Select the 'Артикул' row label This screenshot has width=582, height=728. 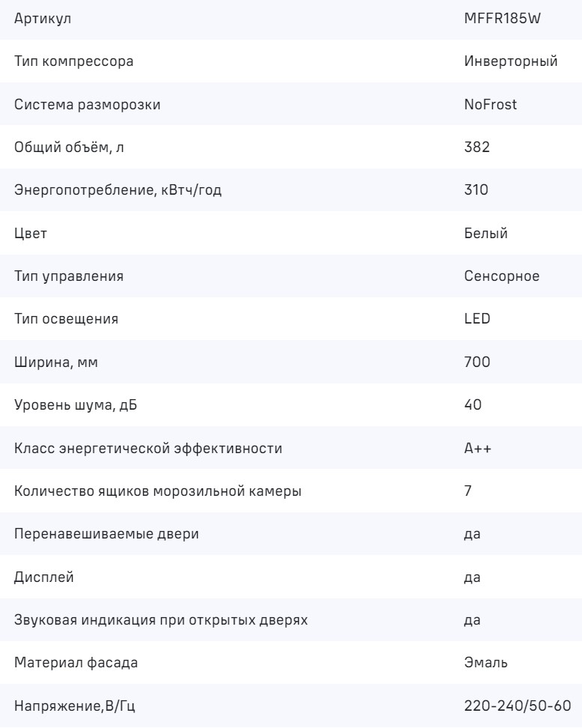point(43,19)
